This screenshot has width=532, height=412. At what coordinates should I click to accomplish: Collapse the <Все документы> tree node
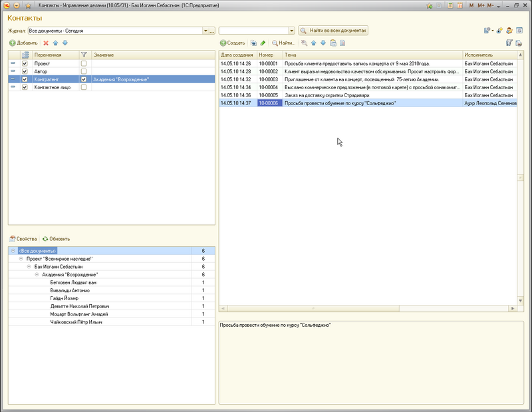pyautogui.click(x=13, y=251)
